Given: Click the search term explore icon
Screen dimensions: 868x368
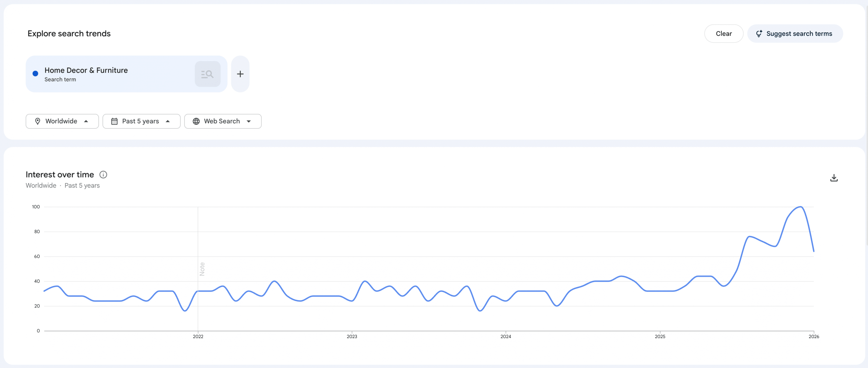Looking at the screenshot, I should click(207, 74).
